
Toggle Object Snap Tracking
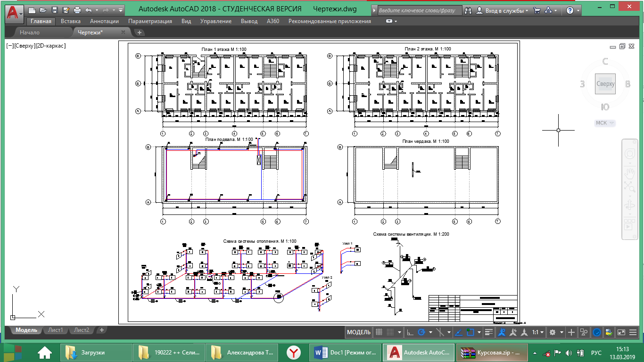coord(459,332)
